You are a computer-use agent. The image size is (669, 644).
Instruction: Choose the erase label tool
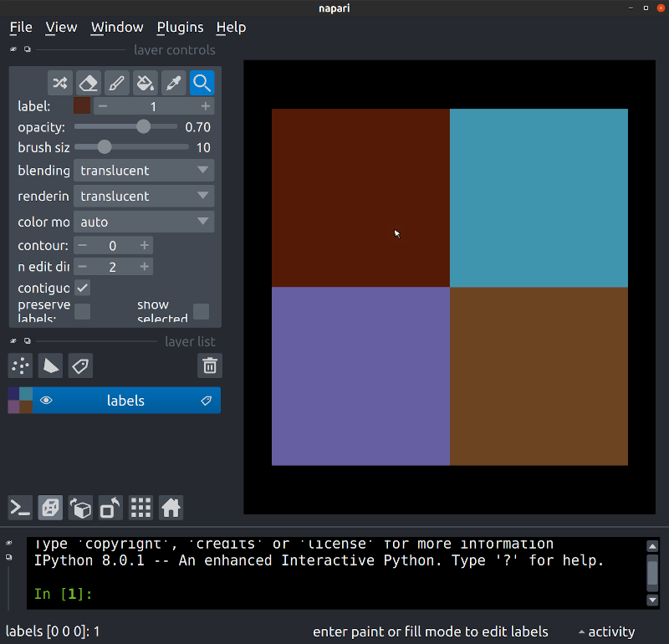pos(88,83)
